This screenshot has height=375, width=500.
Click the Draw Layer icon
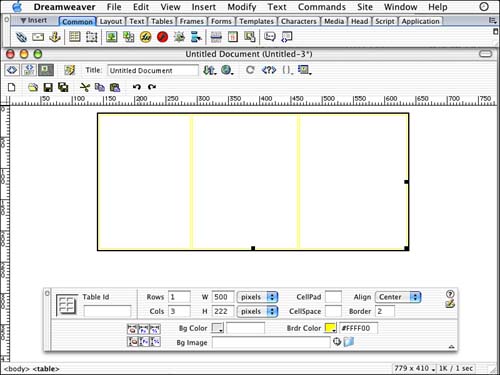coord(91,37)
